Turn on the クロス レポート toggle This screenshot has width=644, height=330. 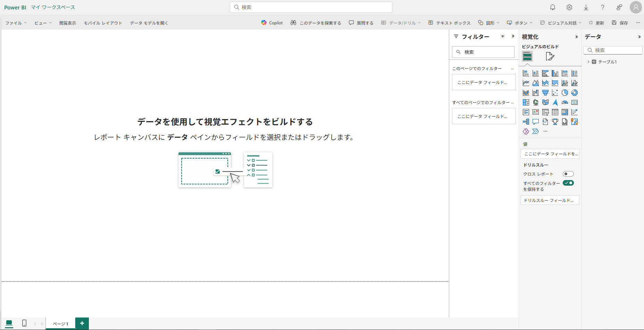coord(568,174)
